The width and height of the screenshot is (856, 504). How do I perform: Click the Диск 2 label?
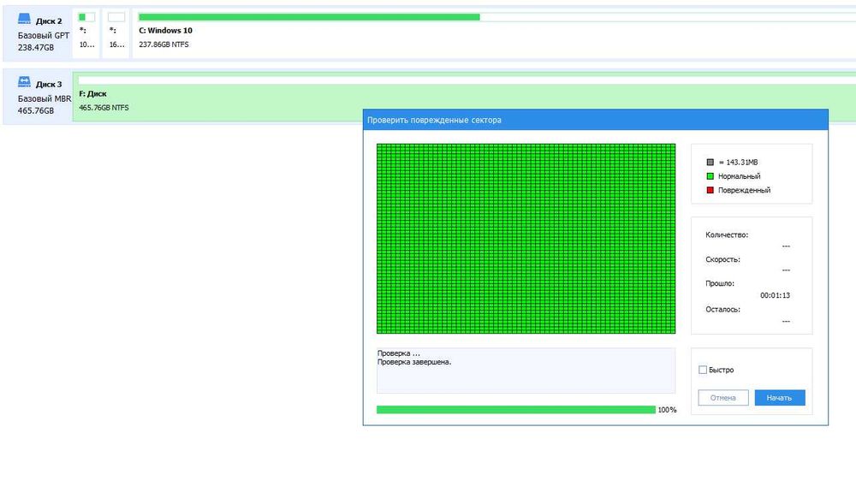49,21
